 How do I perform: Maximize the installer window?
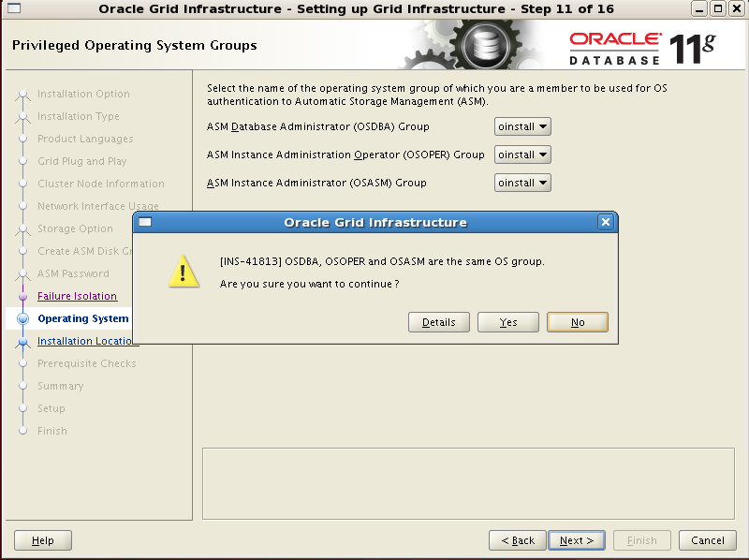tap(718, 8)
